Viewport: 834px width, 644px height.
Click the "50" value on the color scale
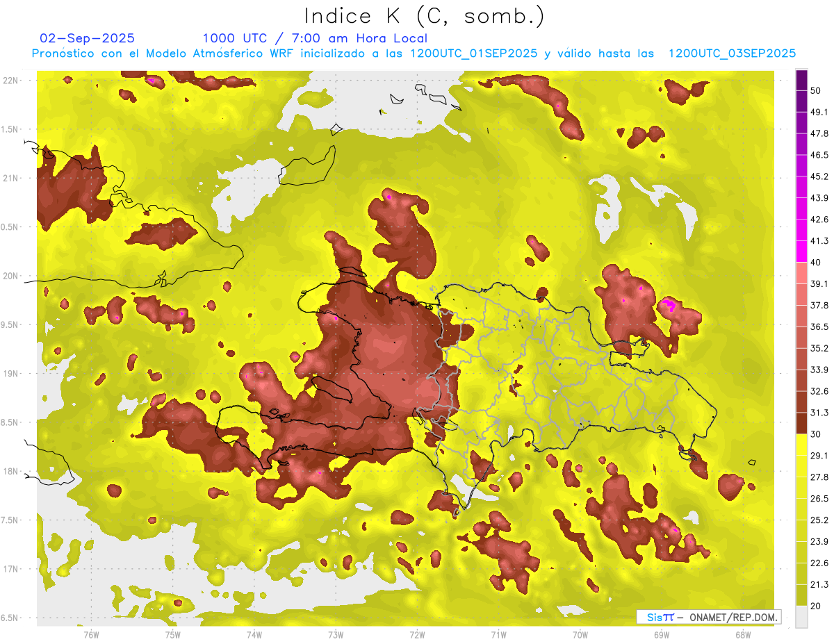point(817,90)
